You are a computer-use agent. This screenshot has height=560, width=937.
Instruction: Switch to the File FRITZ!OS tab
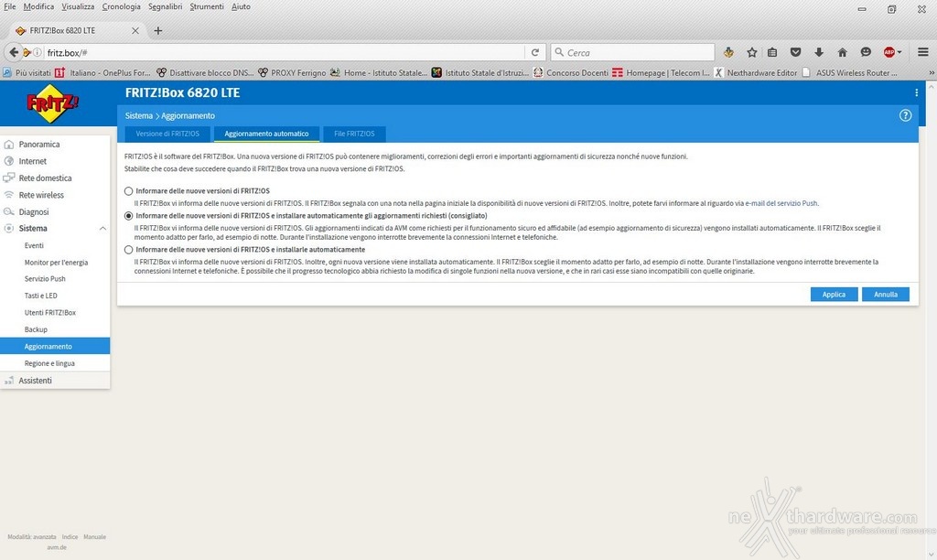[x=354, y=134]
